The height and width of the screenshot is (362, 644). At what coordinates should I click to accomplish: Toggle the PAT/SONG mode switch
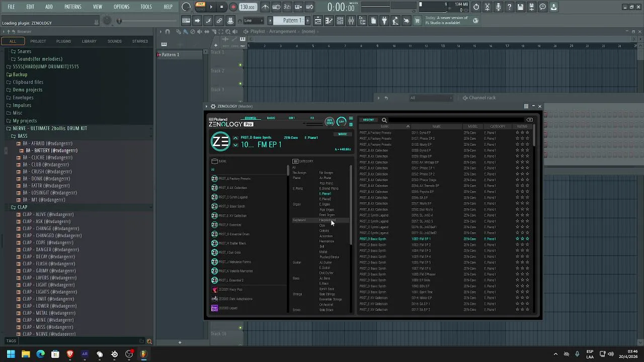[x=200, y=7]
